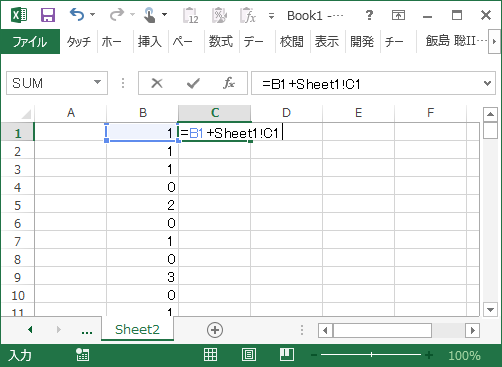Select column B header
This screenshot has width=502, height=367.
(143, 113)
